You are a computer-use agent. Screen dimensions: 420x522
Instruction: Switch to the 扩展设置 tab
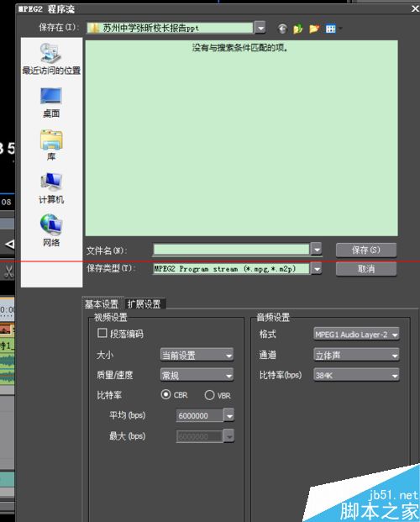pyautogui.click(x=144, y=304)
